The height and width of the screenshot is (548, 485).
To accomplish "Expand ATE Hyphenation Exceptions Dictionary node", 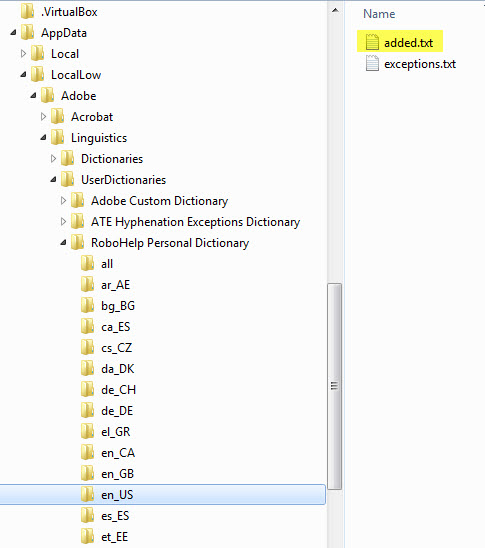I will coord(63,222).
